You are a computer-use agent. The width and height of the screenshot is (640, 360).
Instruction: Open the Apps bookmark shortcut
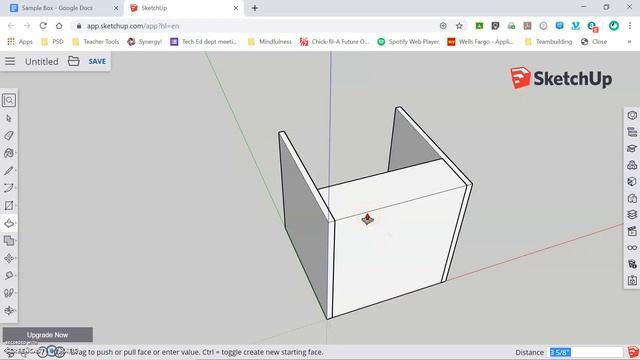tap(20, 42)
